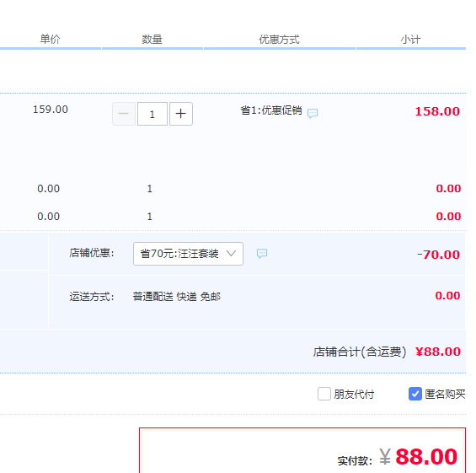This screenshot has height=473, width=476.
Task: Click the 小计 column header
Action: (410, 39)
